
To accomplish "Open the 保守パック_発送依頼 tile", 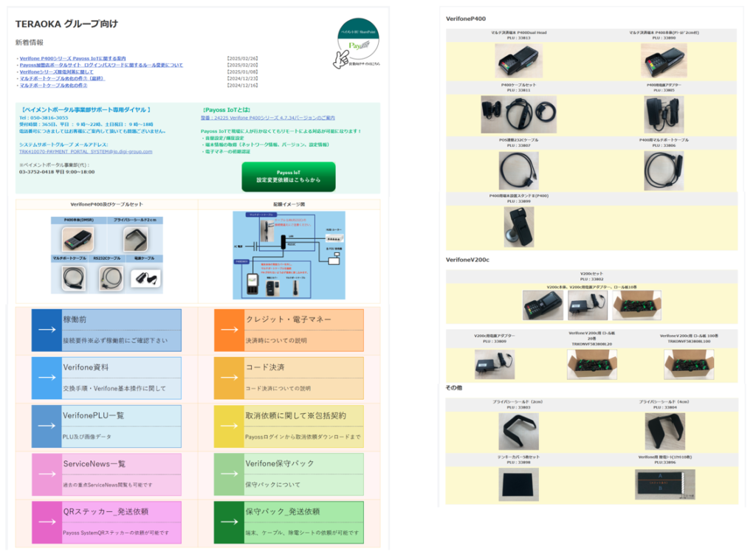I will point(289,522).
